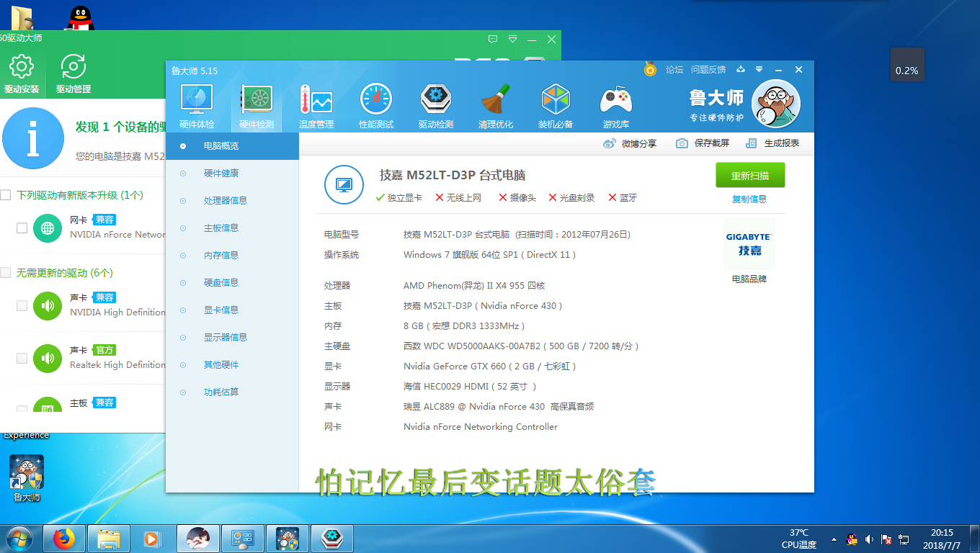Select the 硬件检测 hardware detection icon
This screenshot has height=553, width=980.
(257, 107)
